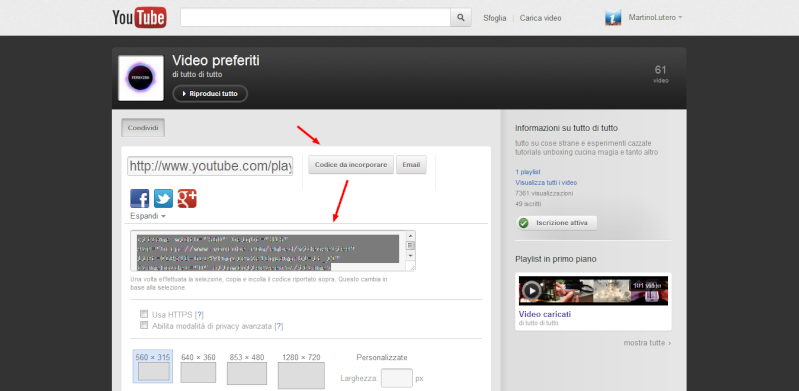Select the 560 × 315 embed size
The image size is (799, 391).
click(x=153, y=366)
